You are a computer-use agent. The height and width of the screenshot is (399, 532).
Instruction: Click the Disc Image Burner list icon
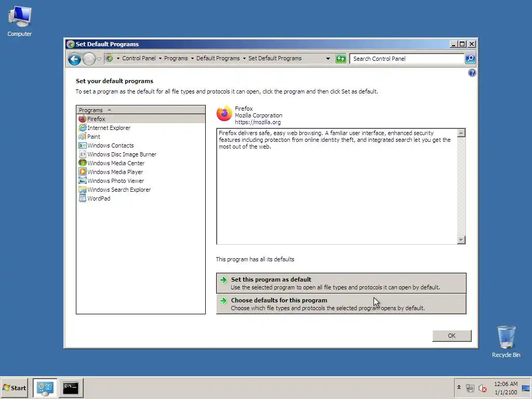[x=83, y=154]
